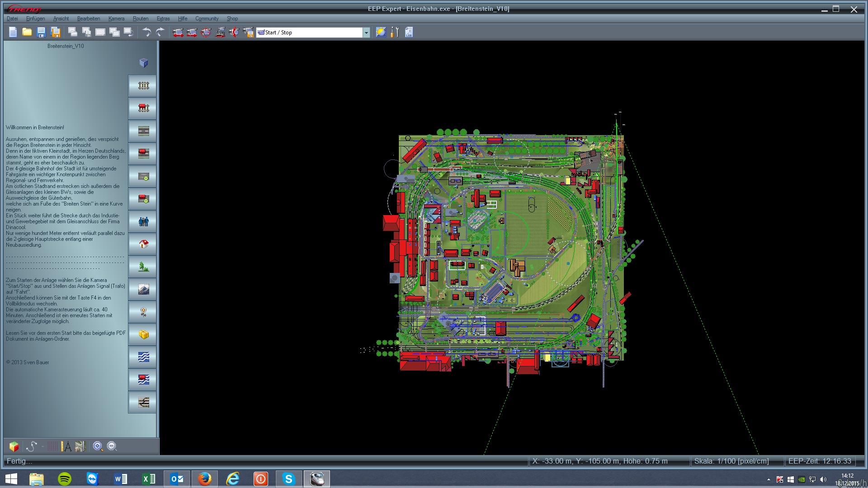Show hidden system tray icons arrow
This screenshot has height=488, width=868.
[x=769, y=479]
